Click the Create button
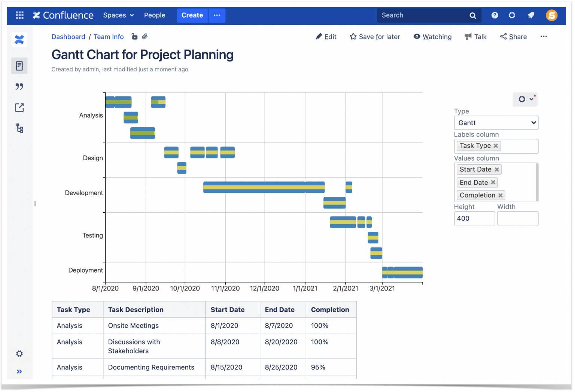Viewport: 575px width, 392px height. click(192, 15)
